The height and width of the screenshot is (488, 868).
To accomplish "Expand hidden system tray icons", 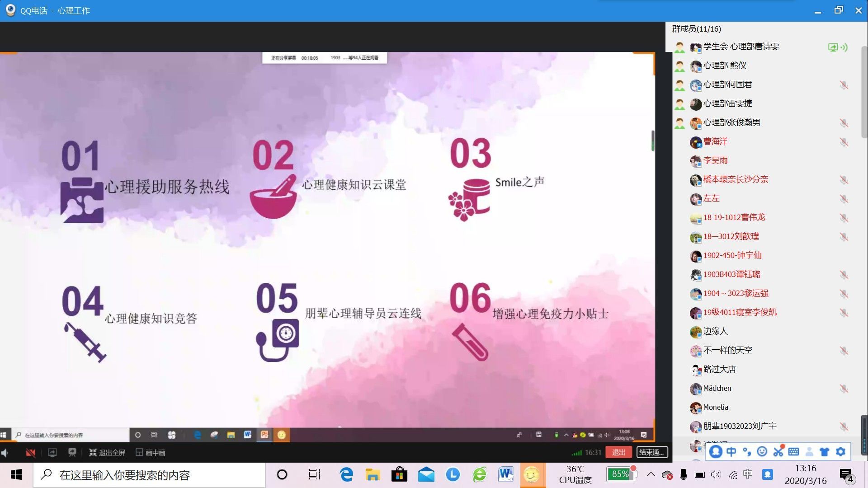I will (x=651, y=475).
